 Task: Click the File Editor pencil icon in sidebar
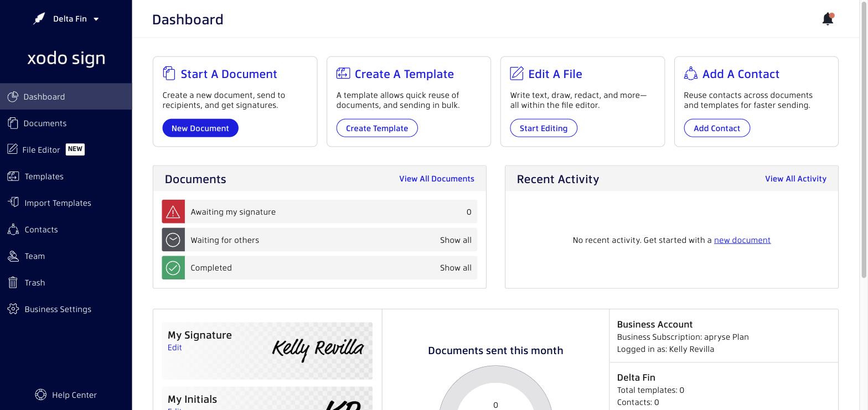12,149
